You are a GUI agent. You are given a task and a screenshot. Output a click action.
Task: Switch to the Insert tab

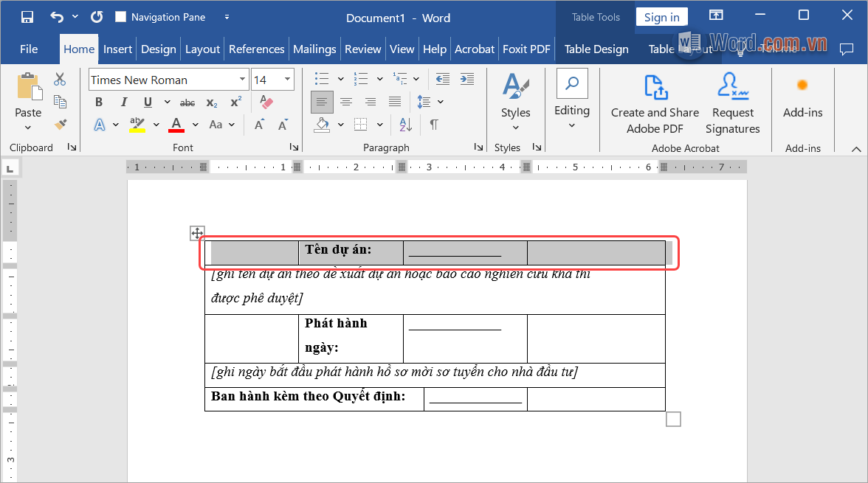pyautogui.click(x=117, y=49)
